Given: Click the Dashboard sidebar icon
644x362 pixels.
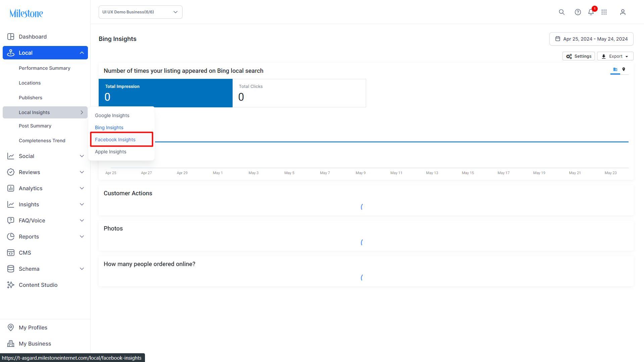Looking at the screenshot, I should [x=11, y=37].
